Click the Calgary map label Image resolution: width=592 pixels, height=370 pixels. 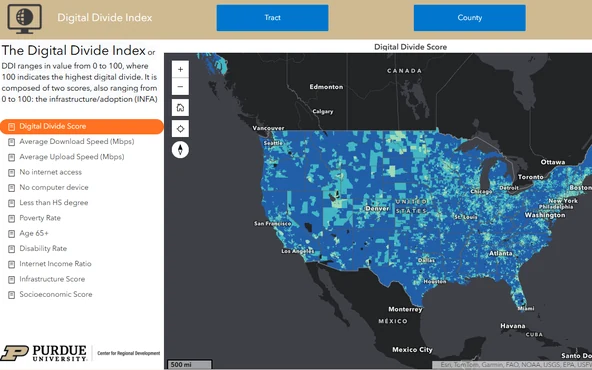[x=323, y=111]
